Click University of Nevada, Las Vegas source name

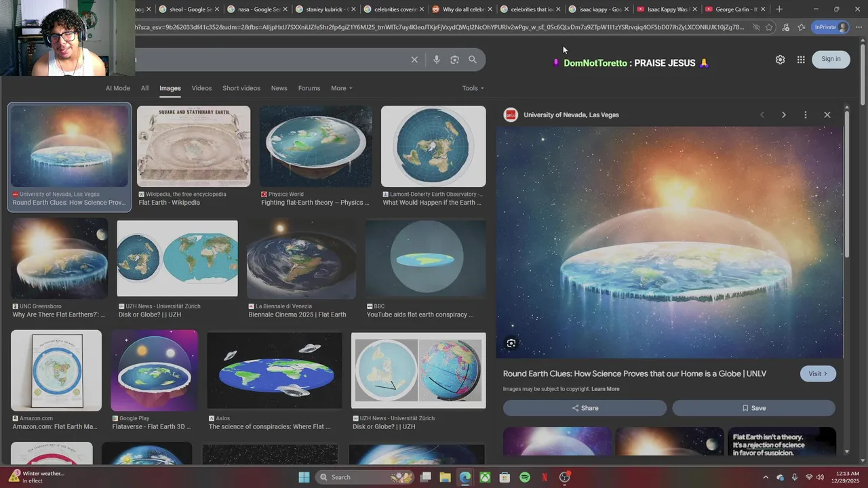click(x=571, y=115)
